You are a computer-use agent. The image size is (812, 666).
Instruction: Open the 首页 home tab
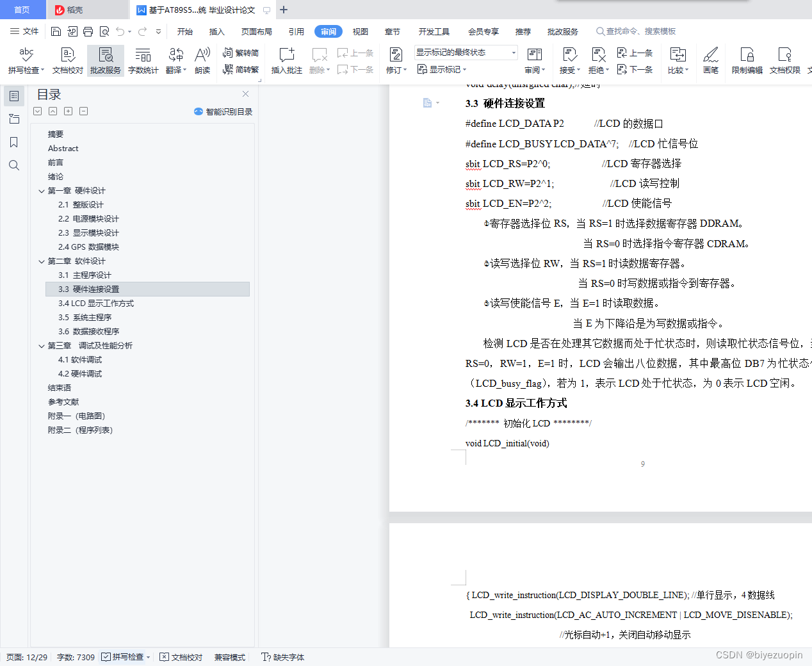click(x=22, y=10)
